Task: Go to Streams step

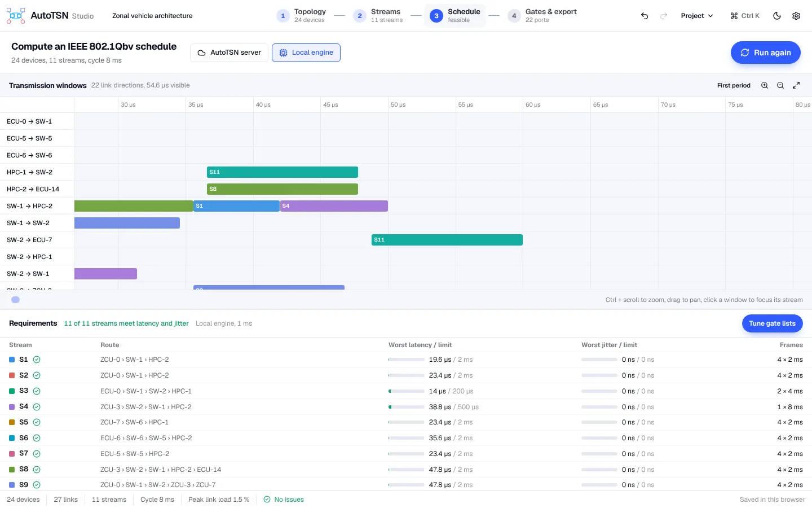Action: coord(378,16)
